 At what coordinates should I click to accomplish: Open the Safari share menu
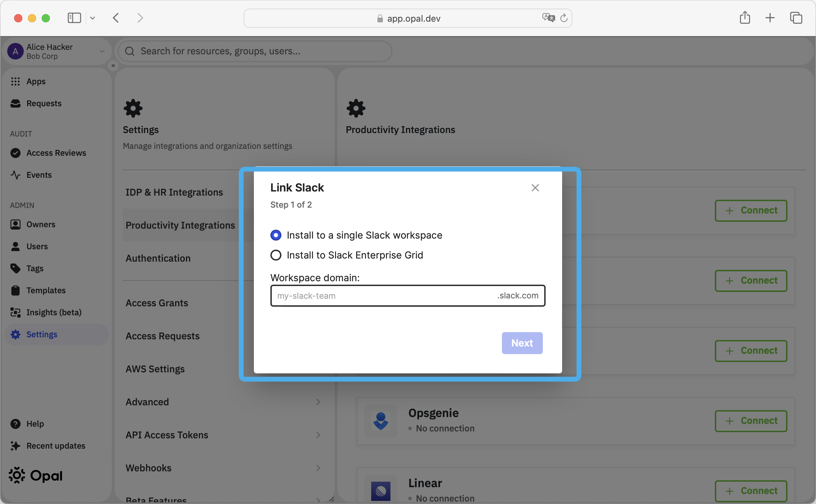[x=745, y=18]
